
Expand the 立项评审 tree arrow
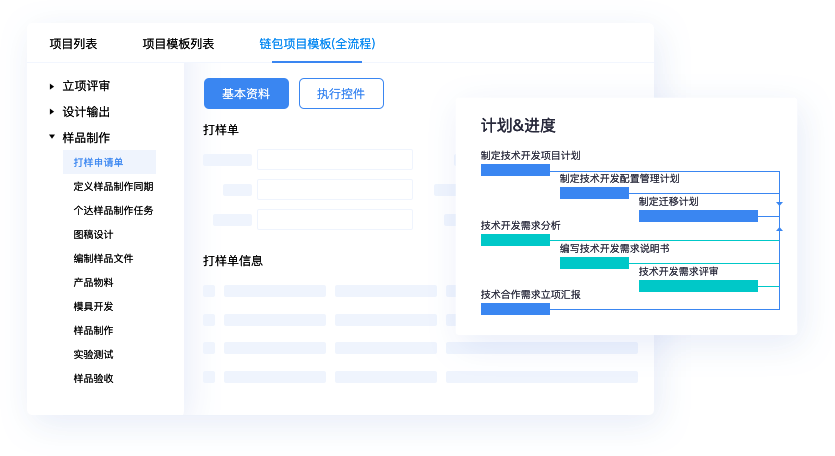(52, 86)
